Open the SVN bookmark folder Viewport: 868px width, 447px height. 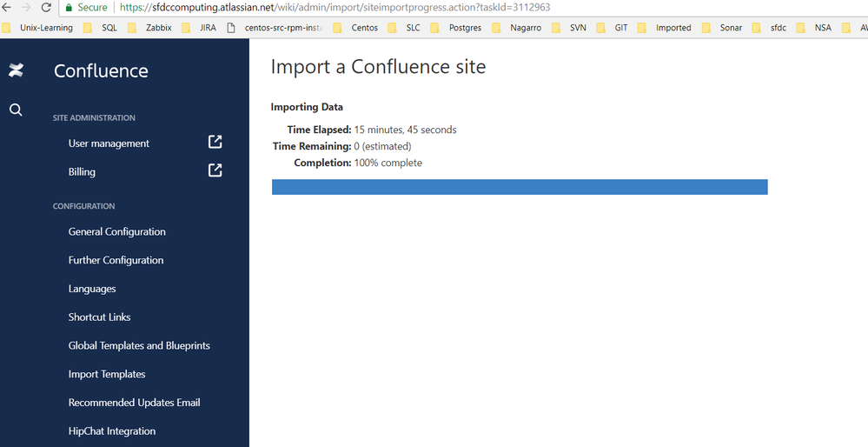570,28
